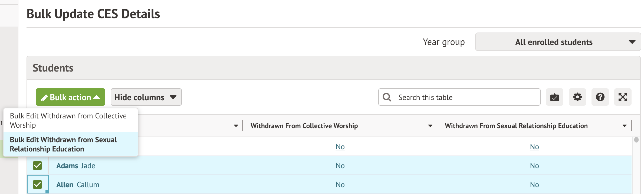
Task: Open Withdrawn From Sexual Relationship Education column arrow
Action: click(x=624, y=126)
